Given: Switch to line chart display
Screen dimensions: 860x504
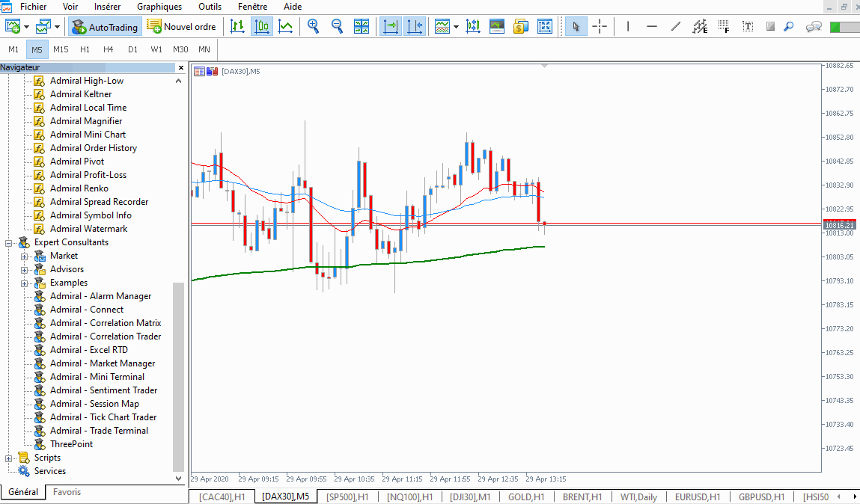Looking at the screenshot, I should [x=285, y=26].
